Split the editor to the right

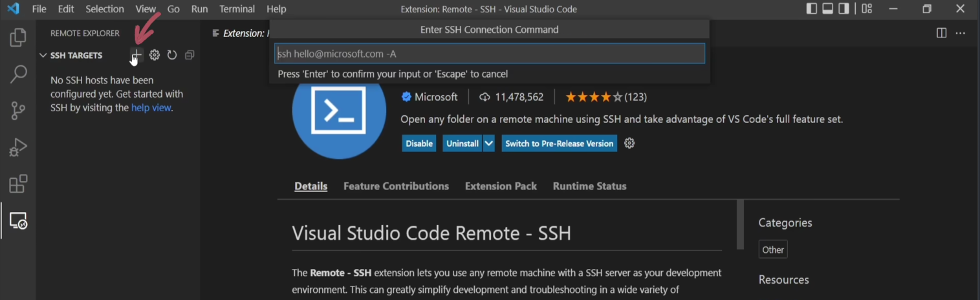point(942,33)
